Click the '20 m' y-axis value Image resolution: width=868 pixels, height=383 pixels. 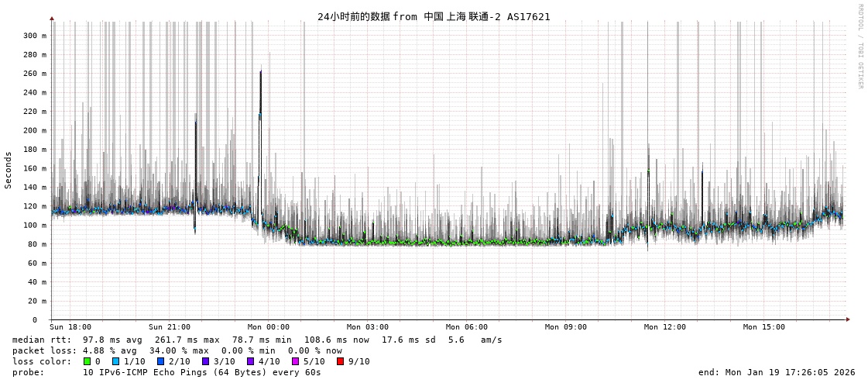(x=36, y=301)
